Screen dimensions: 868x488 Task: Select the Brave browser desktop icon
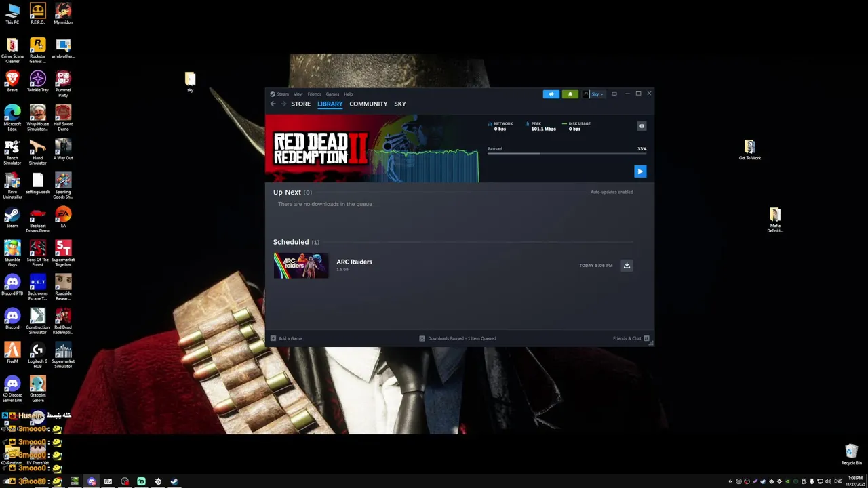[12, 81]
